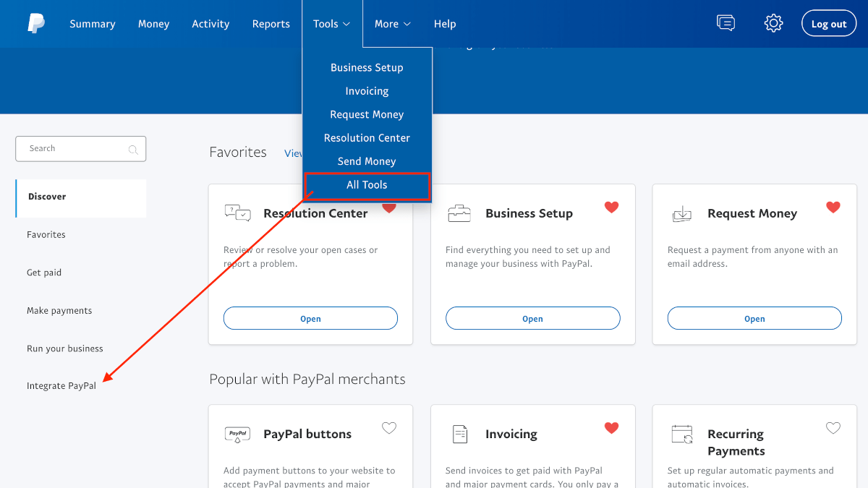Click the tools Search field
The image size is (868, 488).
click(80, 149)
